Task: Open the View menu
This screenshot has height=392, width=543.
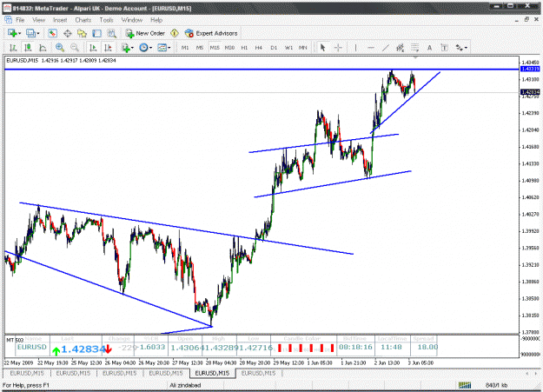Action: [38, 20]
